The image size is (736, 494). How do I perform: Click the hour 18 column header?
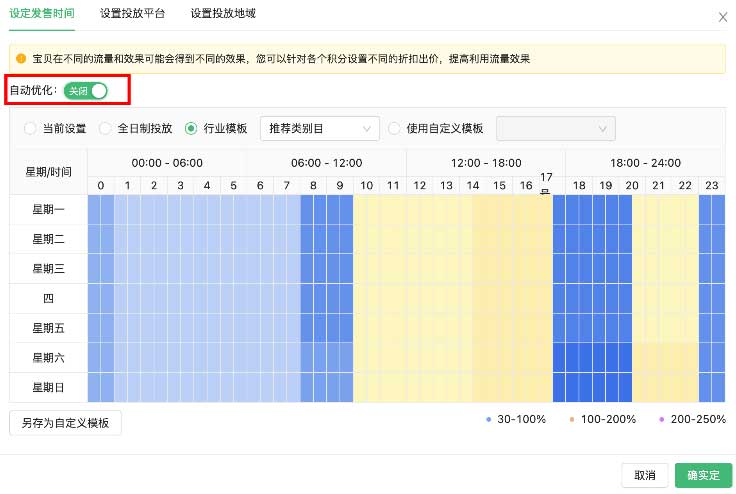pyautogui.click(x=579, y=185)
